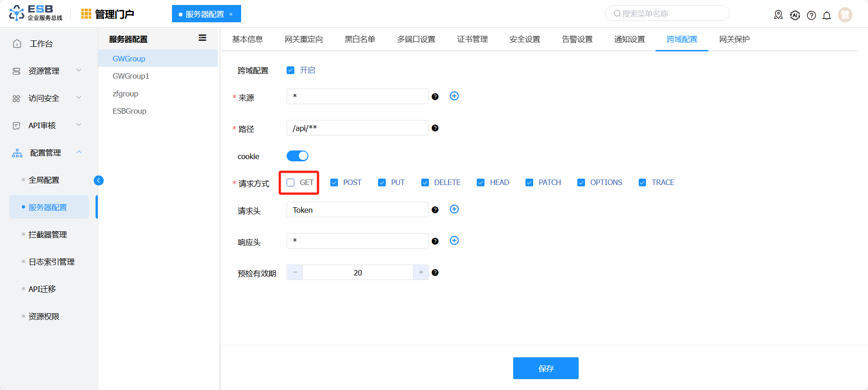
Task: Open the notifications bell icon
Action: (827, 15)
